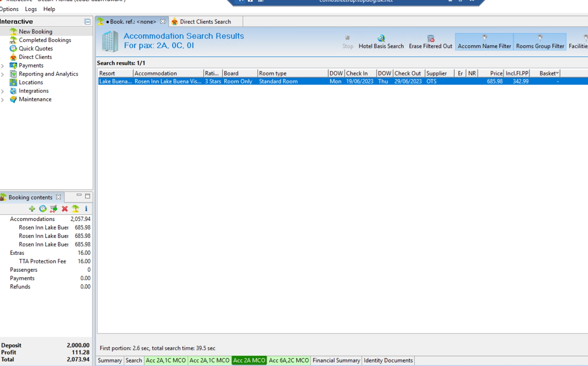
Task: Minimize the Booking contents panel
Action: point(79,195)
